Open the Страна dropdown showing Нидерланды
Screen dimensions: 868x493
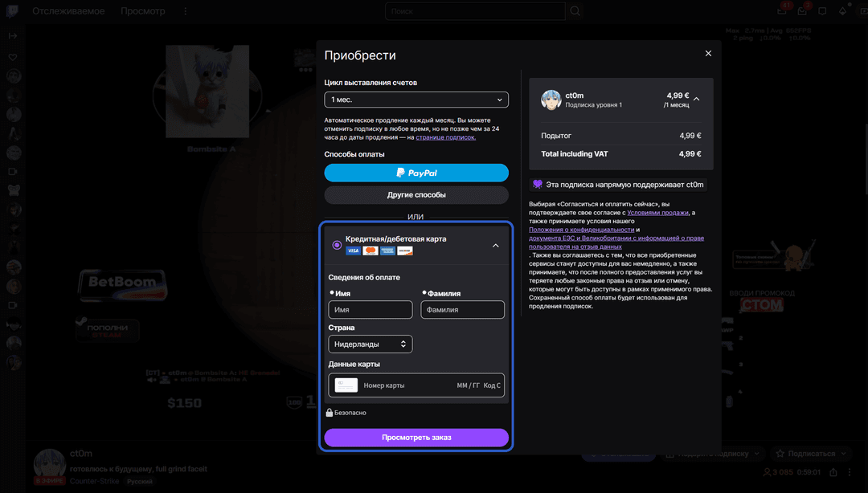(371, 344)
